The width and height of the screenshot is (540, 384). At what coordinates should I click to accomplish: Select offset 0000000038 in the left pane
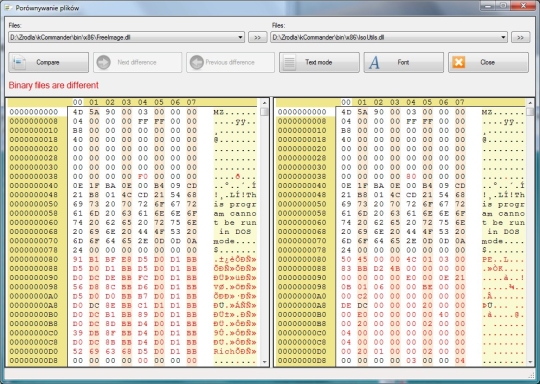pos(34,176)
